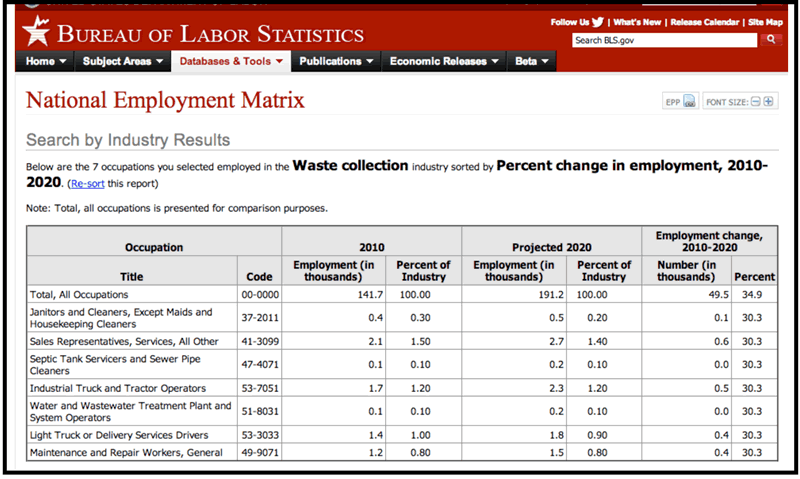Screen dimensions: 800x479
Task: Decrease font size with minus icon
Action: point(756,102)
